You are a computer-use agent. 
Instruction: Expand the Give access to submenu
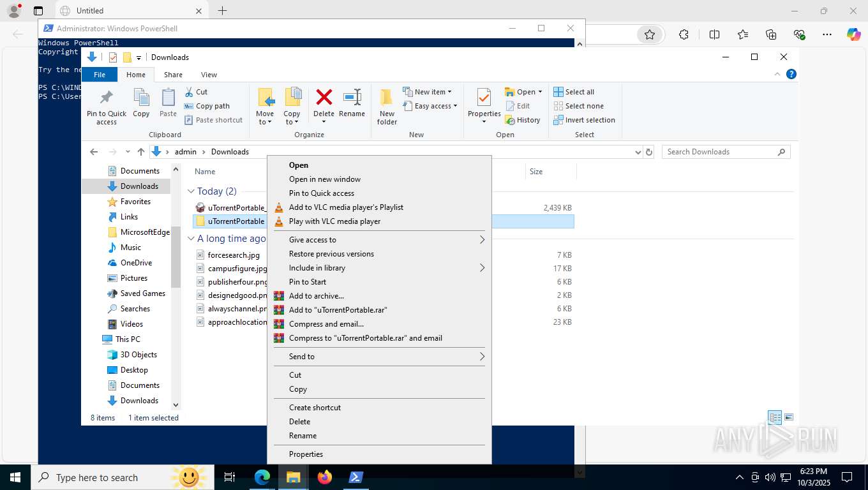coord(379,240)
